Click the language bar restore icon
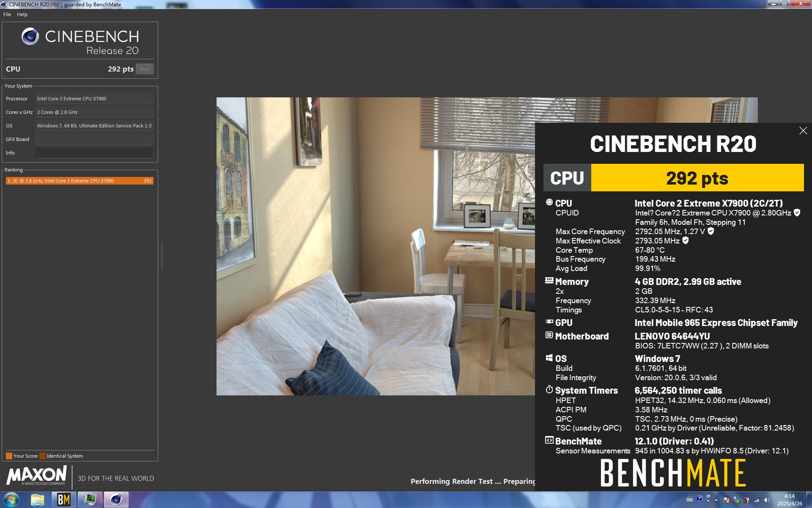This screenshot has height=508, width=812. [708, 496]
